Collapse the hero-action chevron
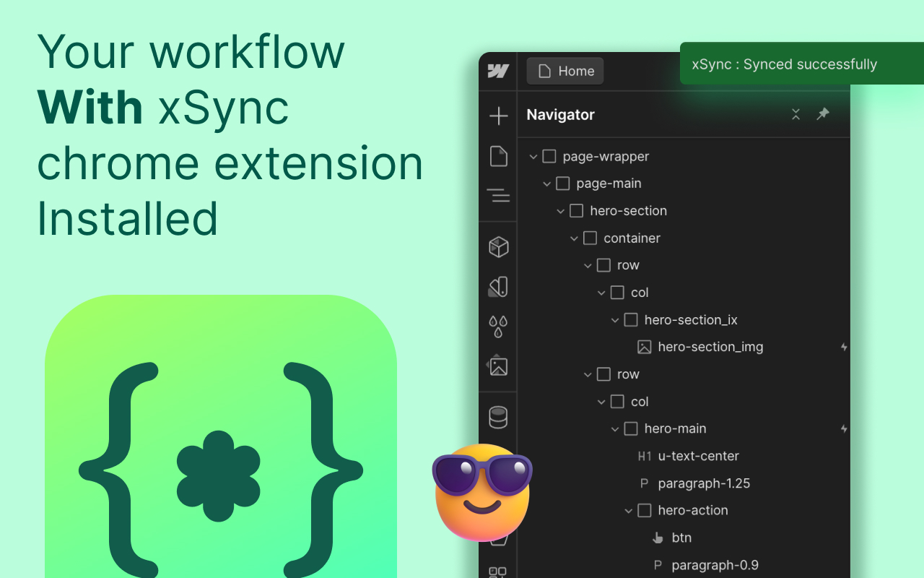 (629, 511)
